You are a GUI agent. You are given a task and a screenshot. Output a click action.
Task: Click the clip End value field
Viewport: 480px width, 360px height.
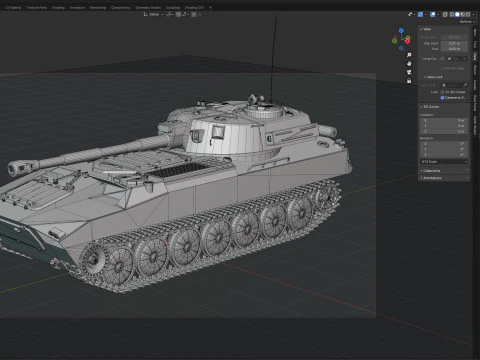coord(454,49)
